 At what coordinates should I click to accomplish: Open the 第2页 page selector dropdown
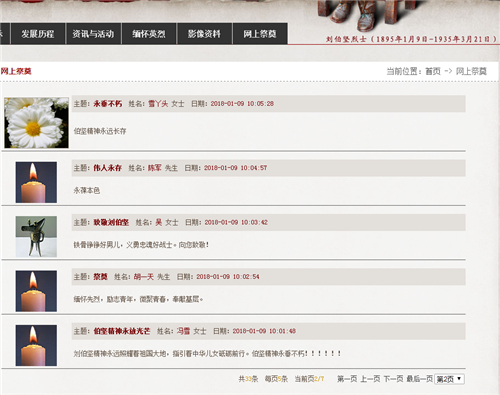(449, 379)
